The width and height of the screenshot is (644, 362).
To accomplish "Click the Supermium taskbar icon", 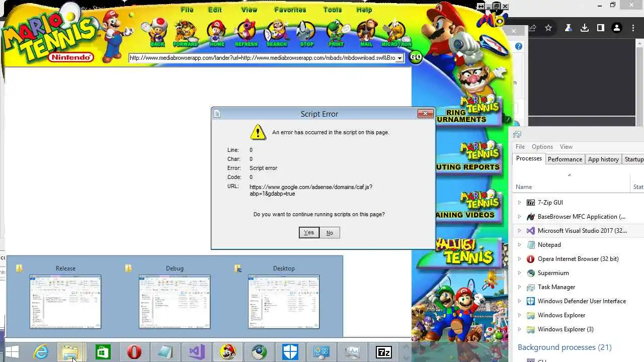I will click(259, 352).
